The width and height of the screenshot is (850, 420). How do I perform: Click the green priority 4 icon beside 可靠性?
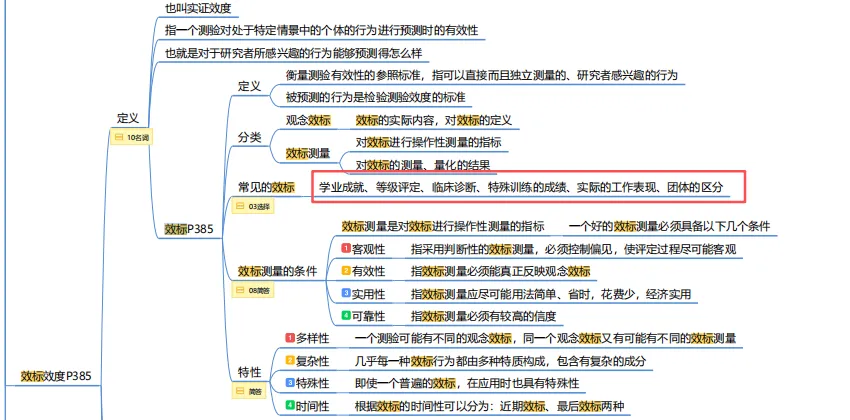[x=346, y=315]
